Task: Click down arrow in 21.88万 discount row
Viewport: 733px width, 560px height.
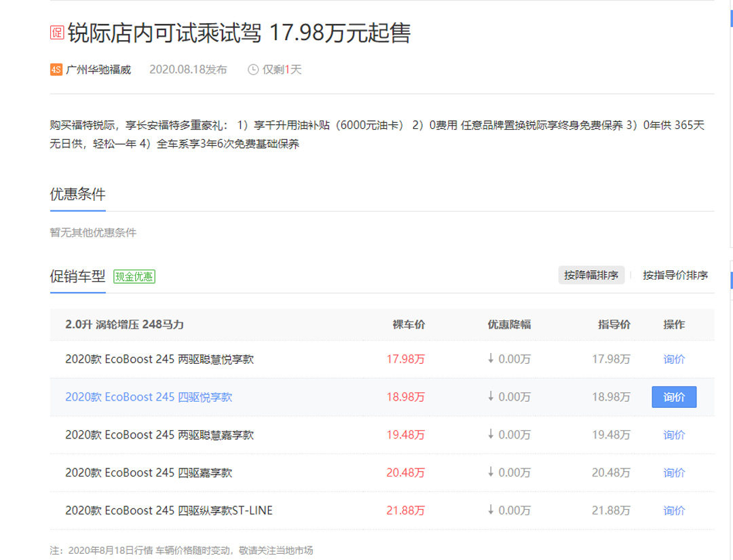Action: (x=491, y=510)
